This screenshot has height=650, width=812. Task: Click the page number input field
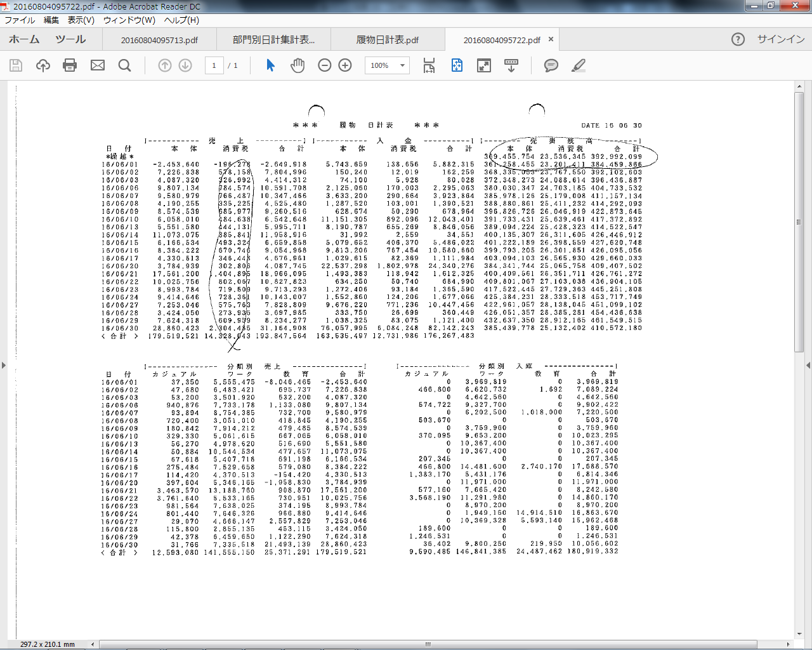tap(214, 65)
